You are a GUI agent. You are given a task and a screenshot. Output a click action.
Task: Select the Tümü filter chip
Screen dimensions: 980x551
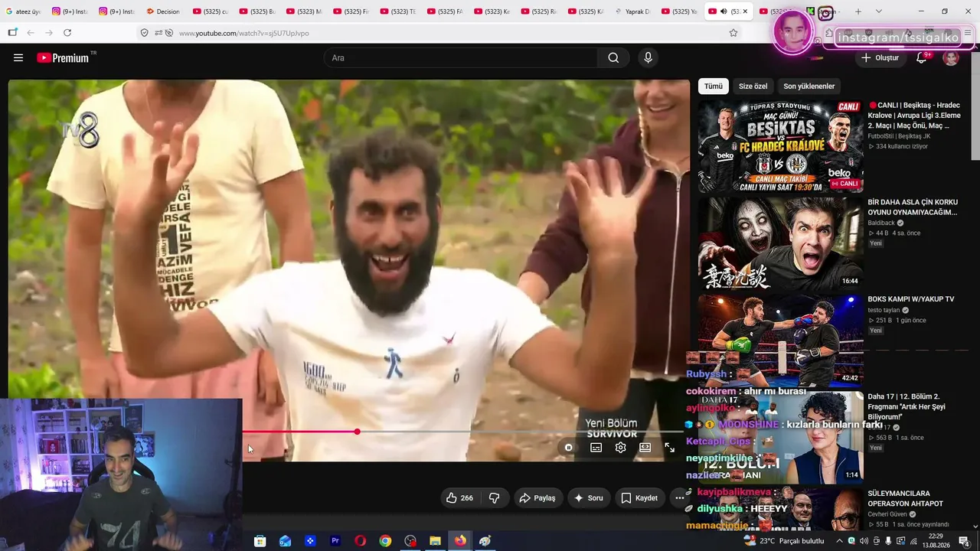click(714, 86)
